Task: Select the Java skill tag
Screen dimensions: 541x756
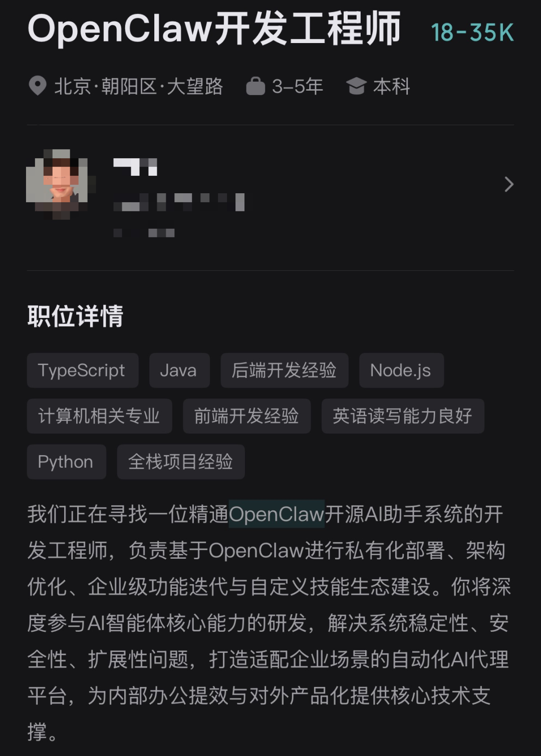Action: (179, 370)
